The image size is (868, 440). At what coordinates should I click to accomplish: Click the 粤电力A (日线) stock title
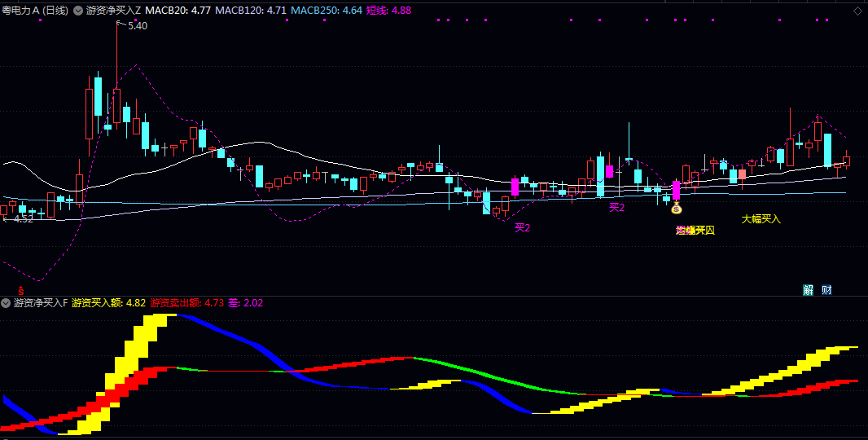click(x=34, y=11)
